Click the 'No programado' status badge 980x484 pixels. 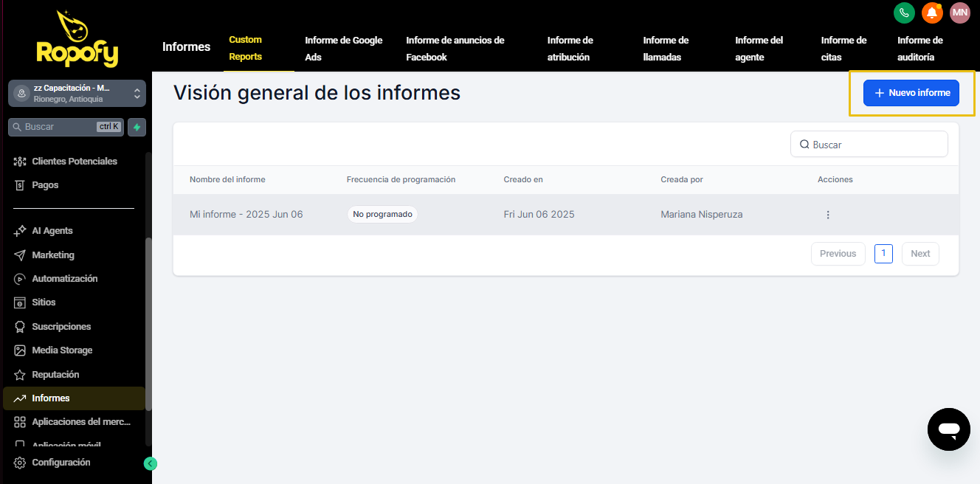pyautogui.click(x=382, y=215)
